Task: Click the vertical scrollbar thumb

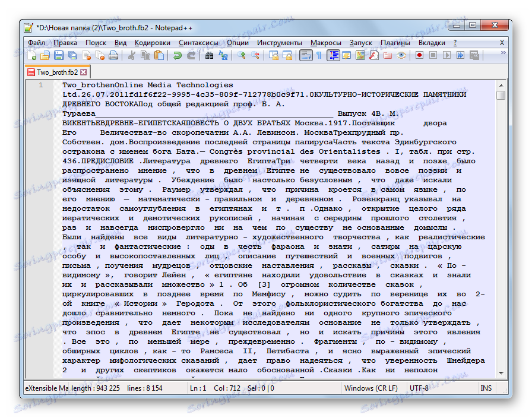Action: pyautogui.click(x=501, y=95)
